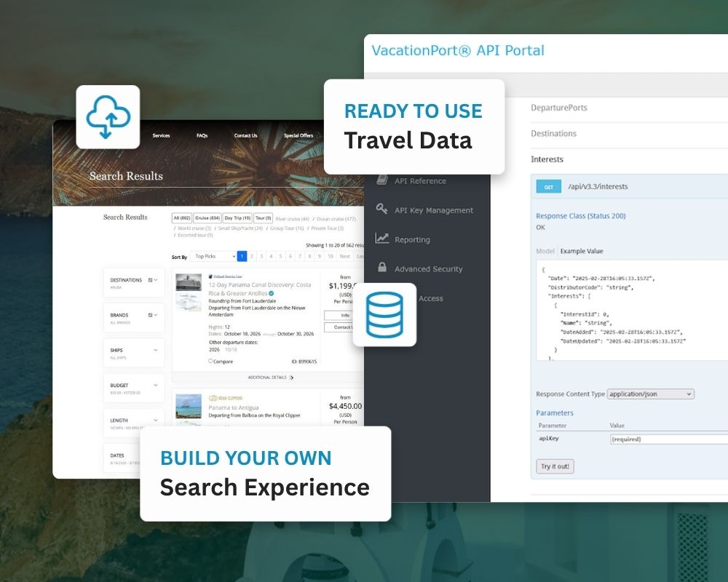Open the Sort By Top Picks dropdown

[215, 256]
